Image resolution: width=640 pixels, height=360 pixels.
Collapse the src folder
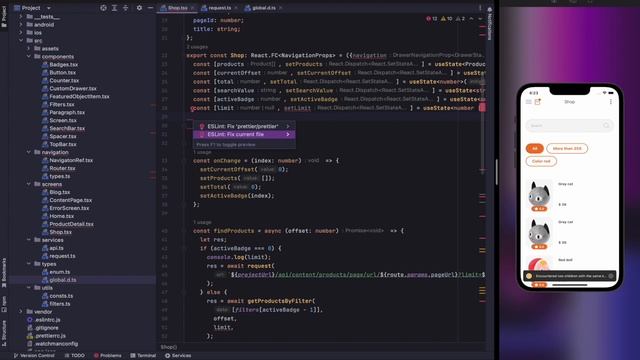tap(21, 40)
